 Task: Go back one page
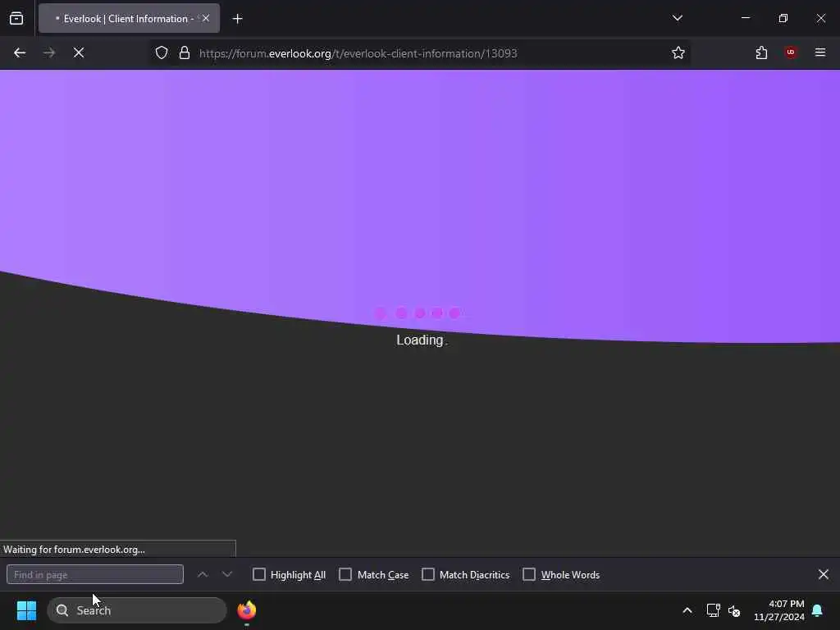20,52
